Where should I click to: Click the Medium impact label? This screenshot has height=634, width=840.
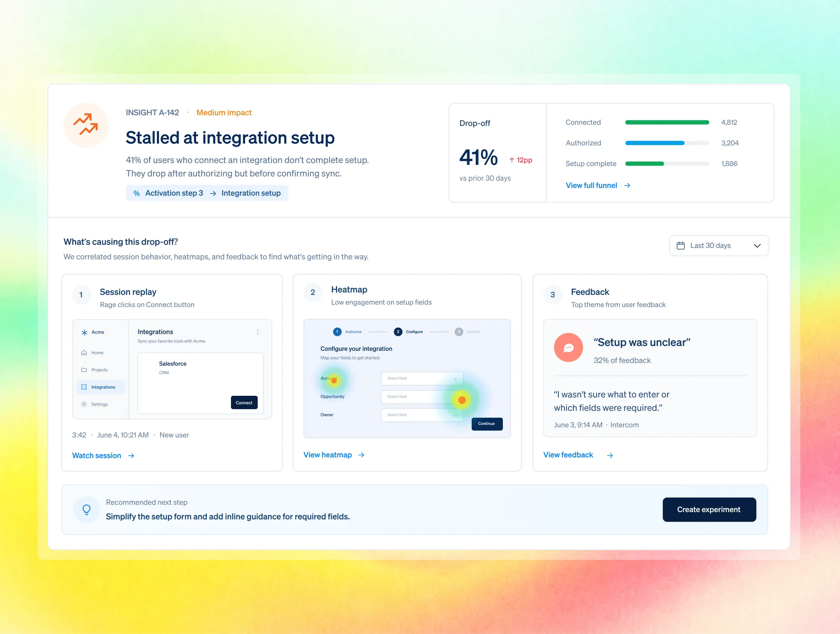pos(224,113)
